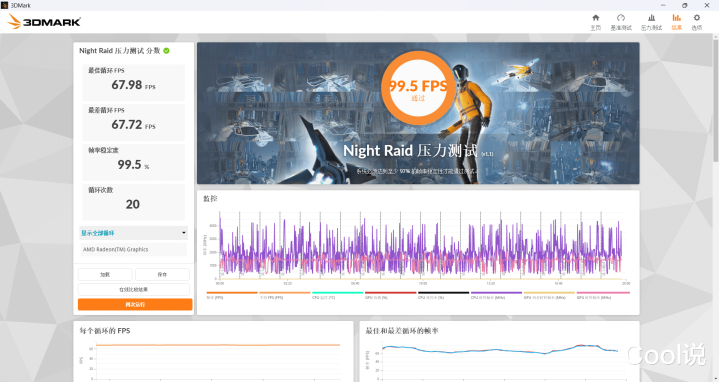Click the 20 loop count box
The width and height of the screenshot is (719, 382).
(x=133, y=202)
